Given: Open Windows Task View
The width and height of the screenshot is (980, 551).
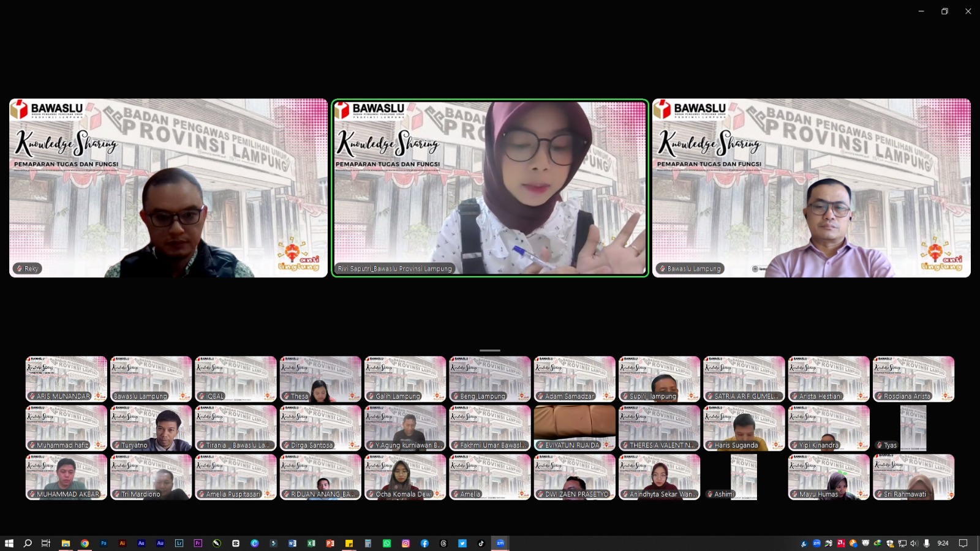Looking at the screenshot, I should coord(46,543).
